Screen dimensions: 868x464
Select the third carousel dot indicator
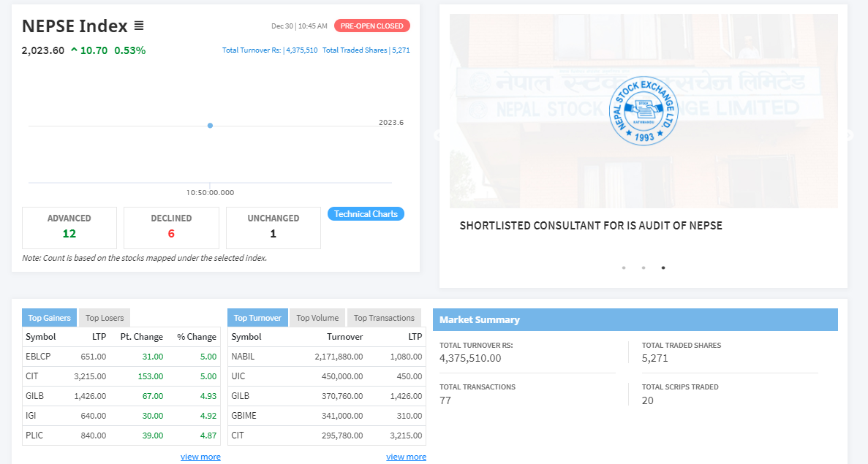tap(663, 267)
